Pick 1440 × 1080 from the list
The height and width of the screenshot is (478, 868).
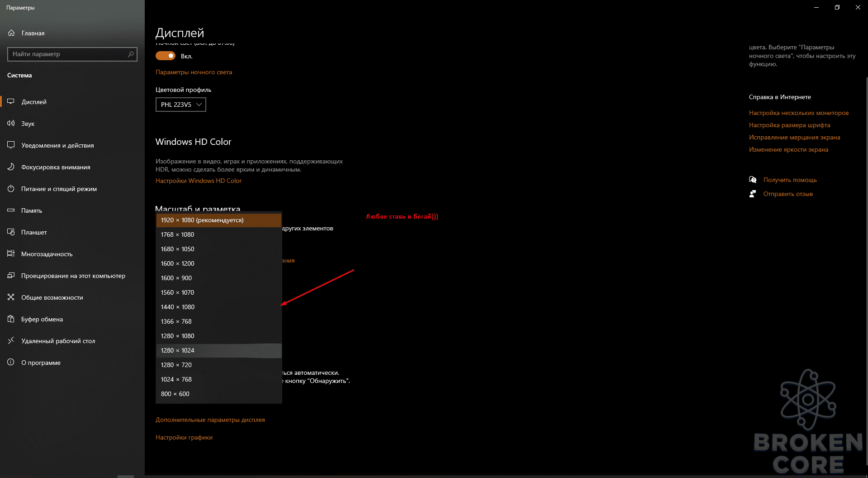[x=219, y=307]
